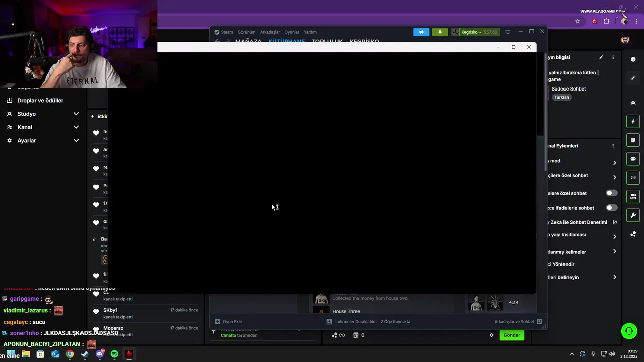644x362 pixels.
Task: Open Steam announcements megaphone button
Action: [421, 32]
